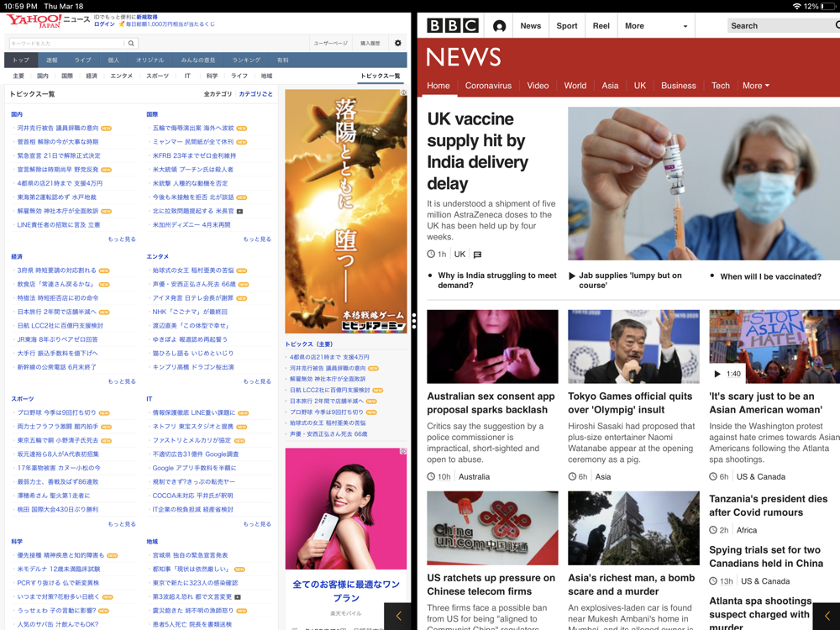The height and width of the screenshot is (630, 840).
Task: Click もっと見る under the 国内 section
Action: coord(122,239)
